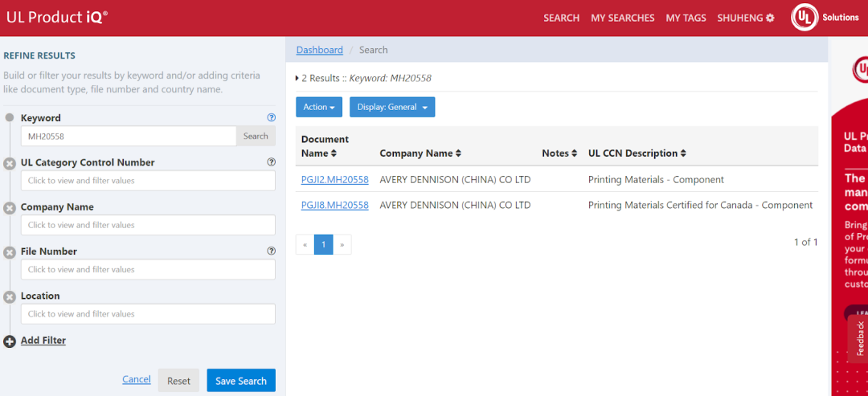868x396 pixels.
Task: Click Search button beside keyword field
Action: click(256, 136)
